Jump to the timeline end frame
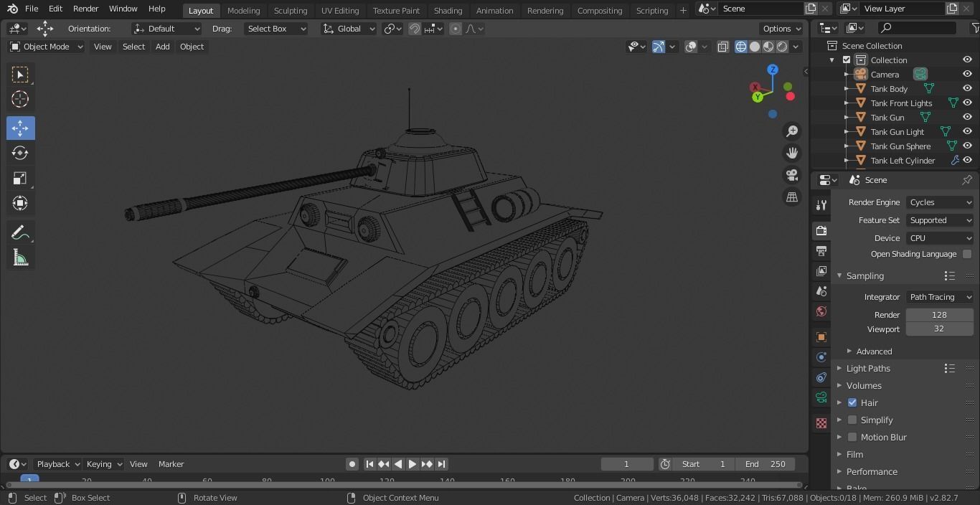This screenshot has width=980, height=505. [442, 464]
